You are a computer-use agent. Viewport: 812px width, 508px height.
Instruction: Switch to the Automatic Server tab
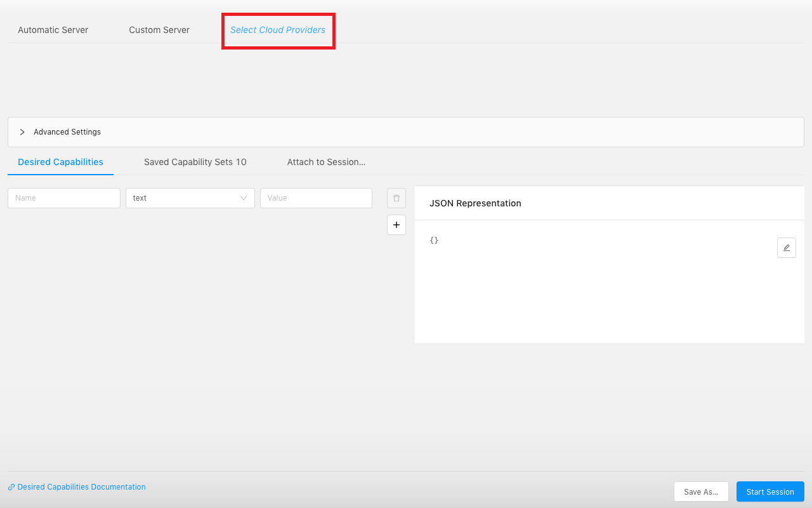pyautogui.click(x=53, y=30)
